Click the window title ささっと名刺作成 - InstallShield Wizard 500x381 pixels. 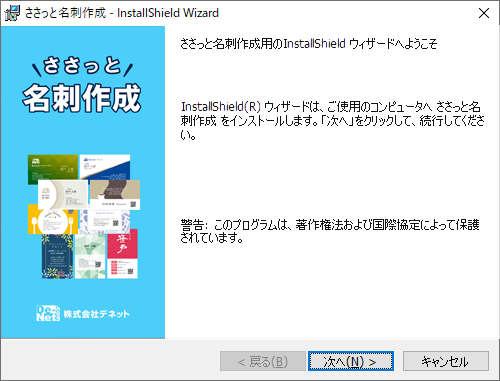(x=122, y=13)
